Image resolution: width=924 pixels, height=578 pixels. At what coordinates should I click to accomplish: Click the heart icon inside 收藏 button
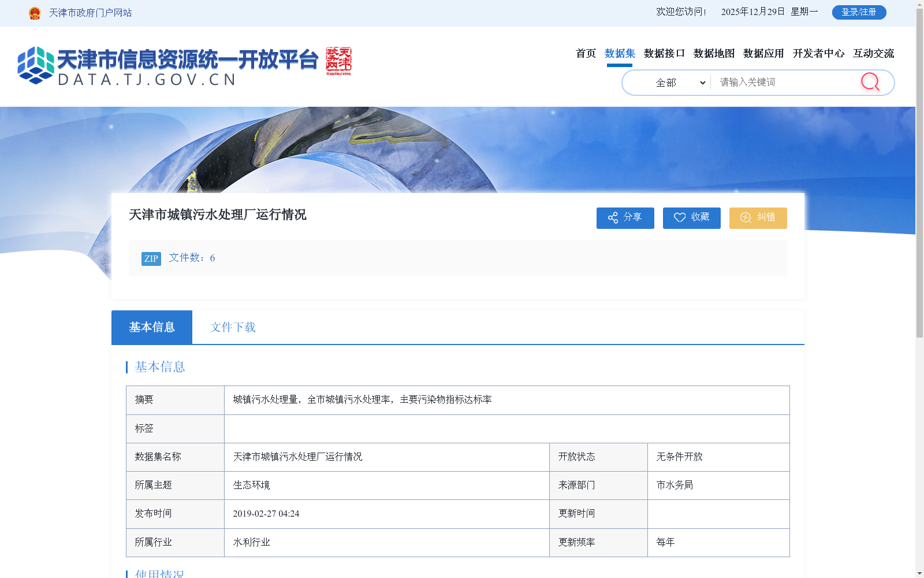[680, 218]
